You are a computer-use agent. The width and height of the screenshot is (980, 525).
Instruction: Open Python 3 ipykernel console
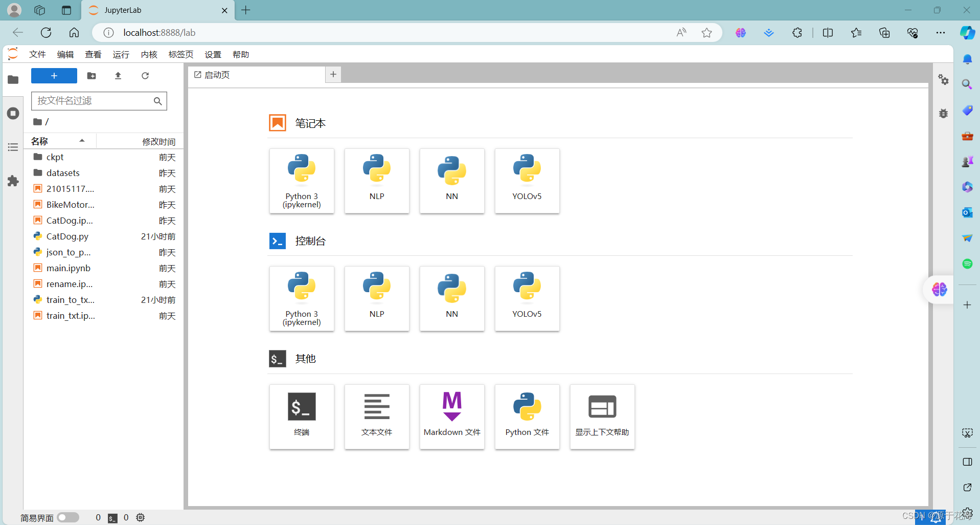302,299
